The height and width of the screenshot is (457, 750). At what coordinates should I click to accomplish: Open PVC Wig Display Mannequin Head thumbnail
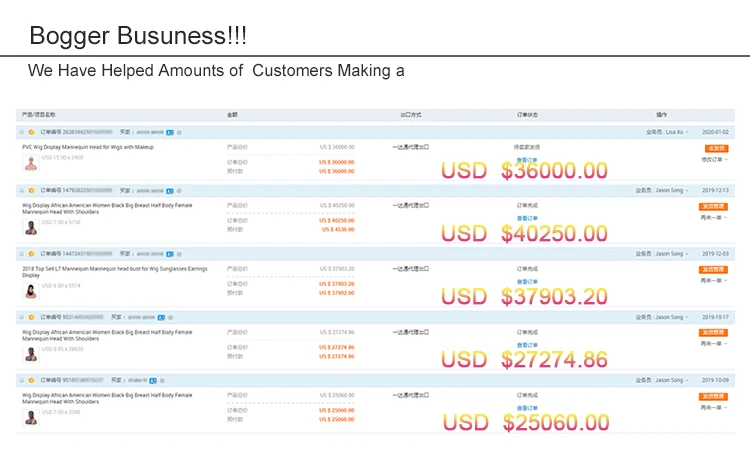click(x=31, y=163)
